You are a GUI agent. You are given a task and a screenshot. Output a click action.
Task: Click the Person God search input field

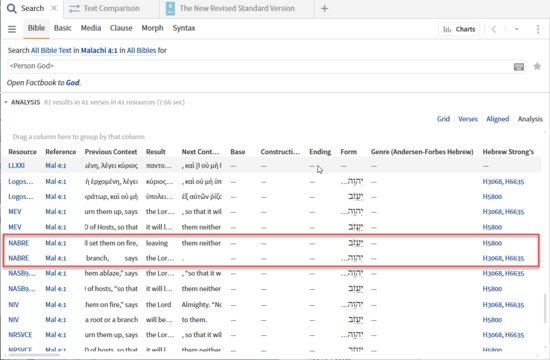(x=260, y=66)
